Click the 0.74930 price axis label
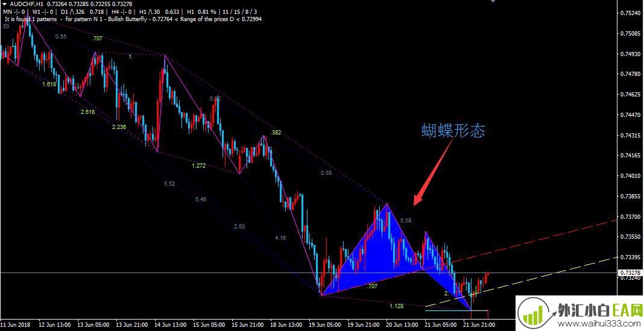The height and width of the screenshot is (331, 644). (x=630, y=54)
